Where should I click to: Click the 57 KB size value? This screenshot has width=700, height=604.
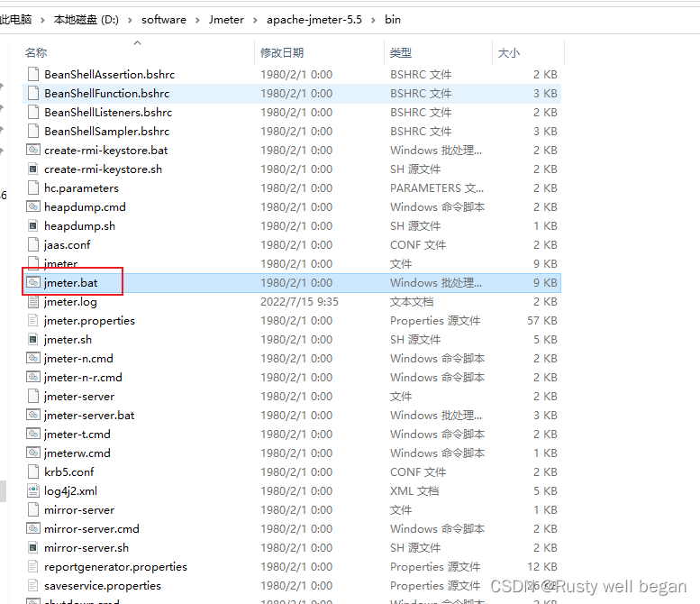(x=542, y=320)
